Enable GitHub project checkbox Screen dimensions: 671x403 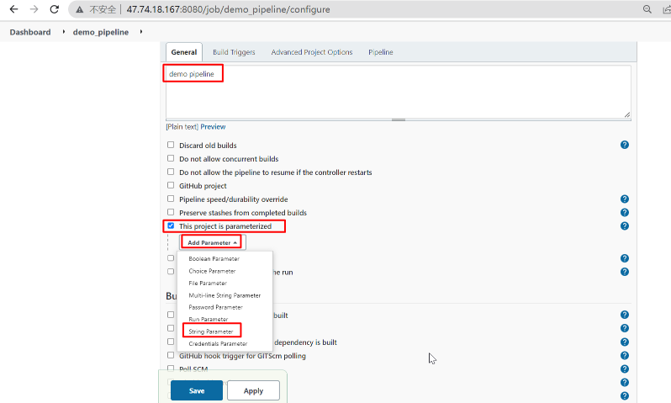(x=171, y=185)
